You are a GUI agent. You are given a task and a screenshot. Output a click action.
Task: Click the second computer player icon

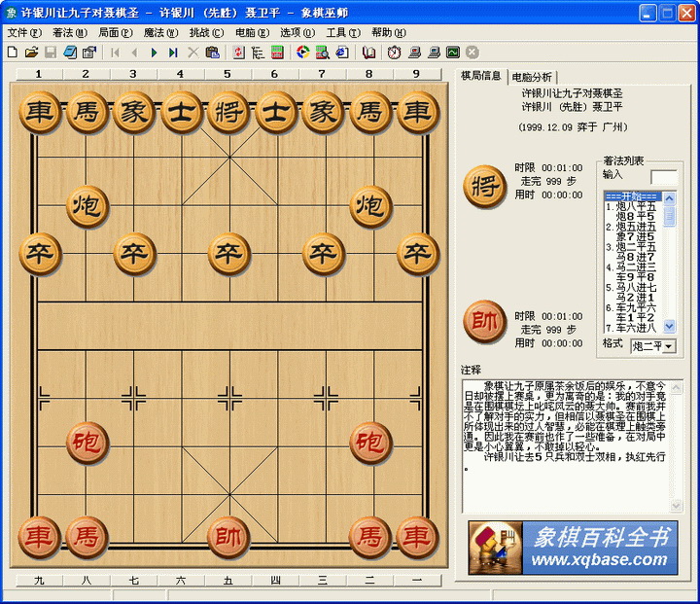[x=434, y=53]
